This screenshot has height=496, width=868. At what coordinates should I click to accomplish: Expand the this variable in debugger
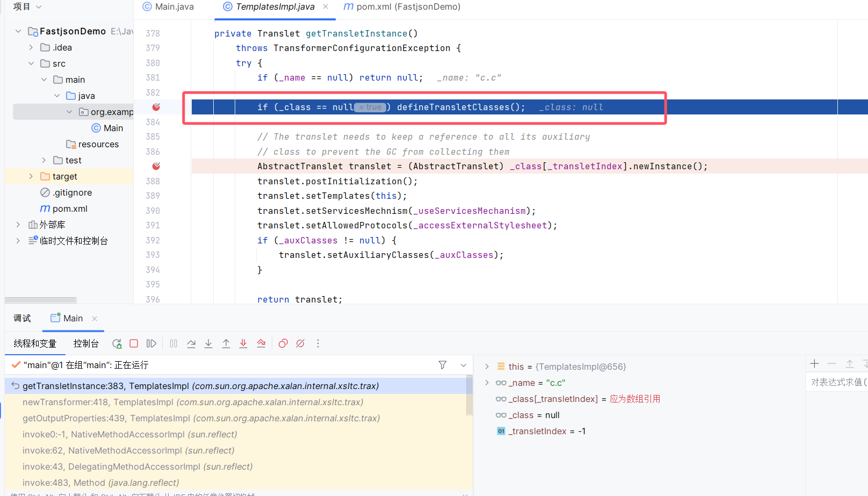pyautogui.click(x=487, y=366)
